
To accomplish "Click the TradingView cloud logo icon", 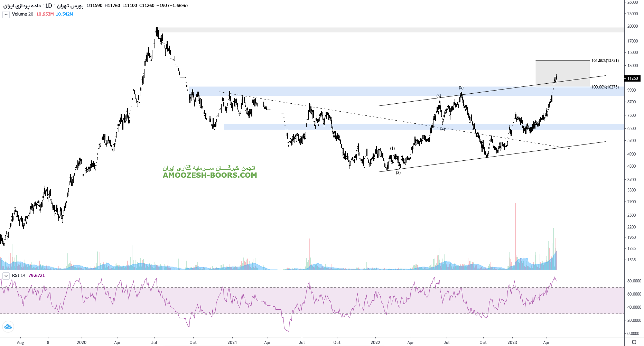I will [8, 326].
